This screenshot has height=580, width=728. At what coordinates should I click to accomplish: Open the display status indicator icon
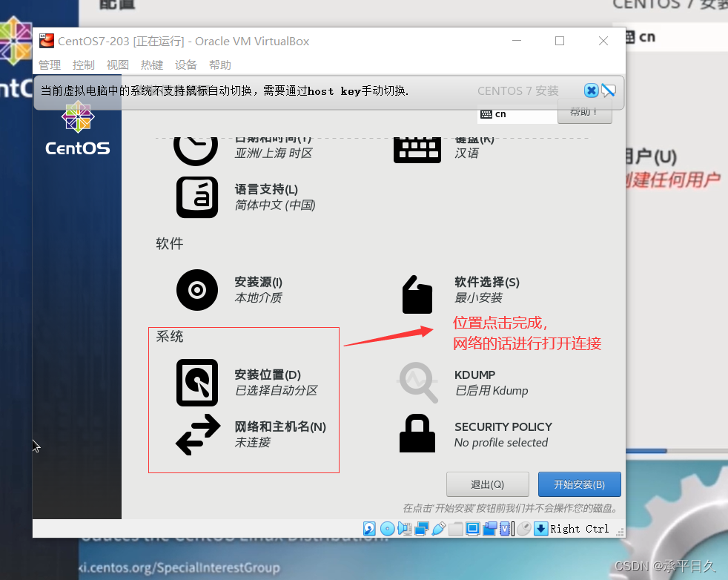click(x=473, y=529)
